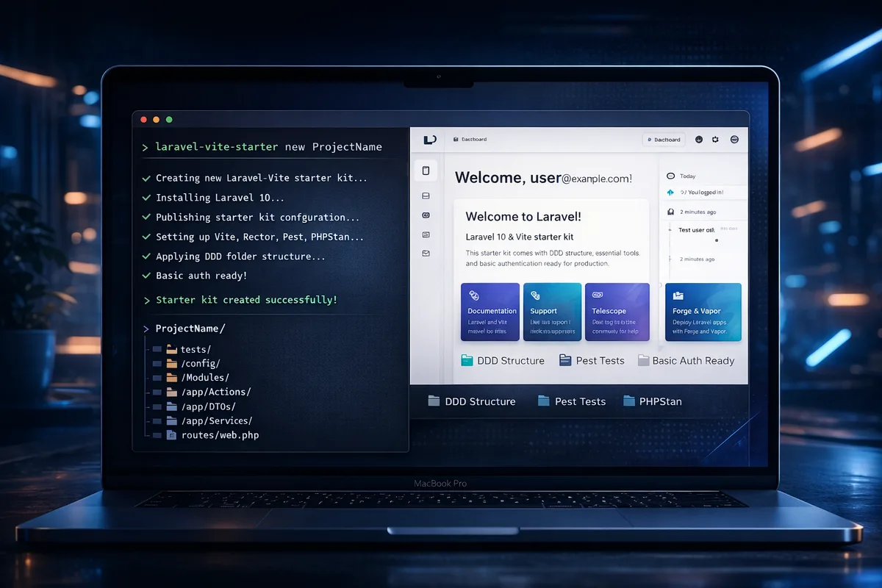
Task: Click the file icon next to routes/web.php
Action: coord(172,435)
